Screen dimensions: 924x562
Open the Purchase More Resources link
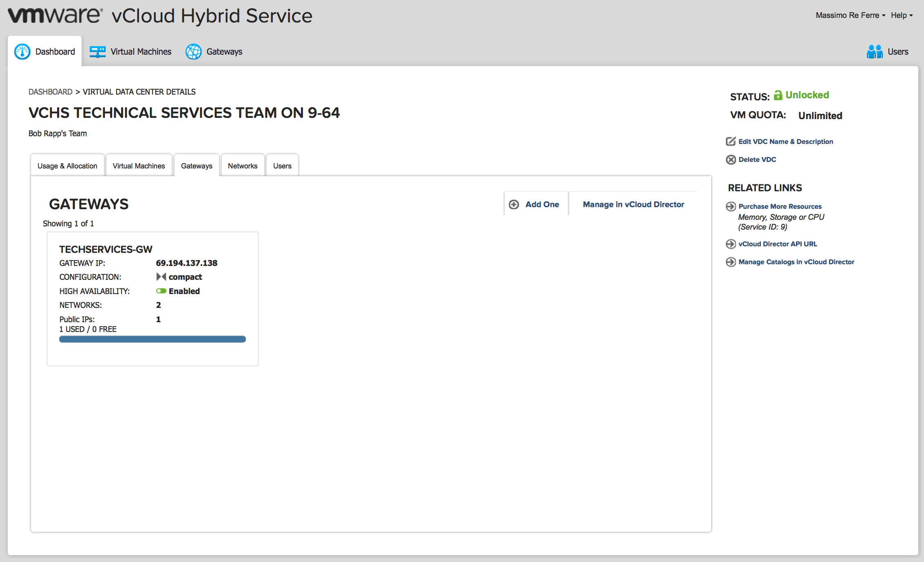[x=780, y=206]
